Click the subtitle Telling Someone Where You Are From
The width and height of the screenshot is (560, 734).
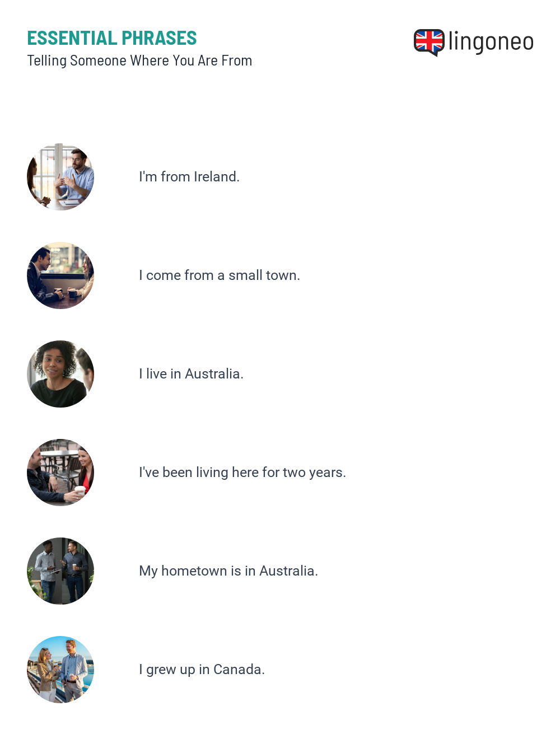click(139, 60)
